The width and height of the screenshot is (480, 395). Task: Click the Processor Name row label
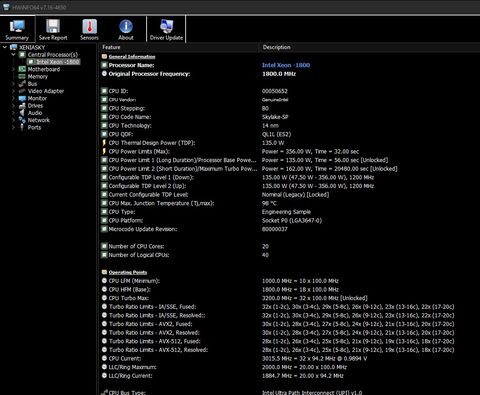click(131, 65)
